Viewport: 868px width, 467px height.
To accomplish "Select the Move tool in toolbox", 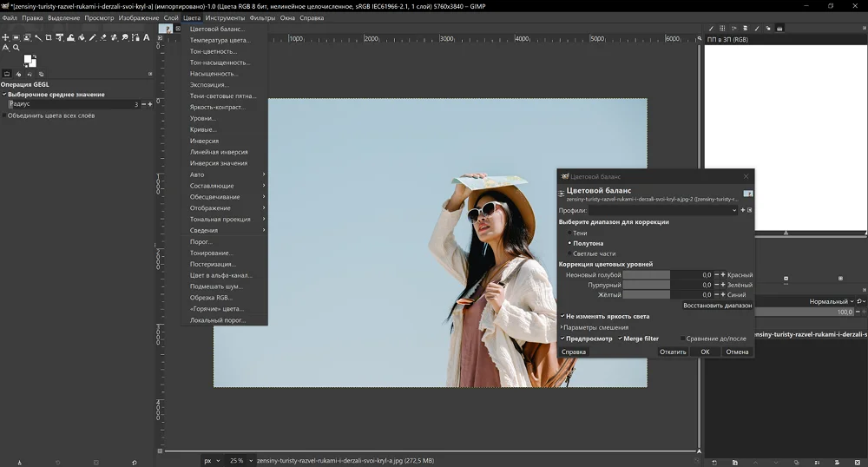I will click(x=6, y=37).
